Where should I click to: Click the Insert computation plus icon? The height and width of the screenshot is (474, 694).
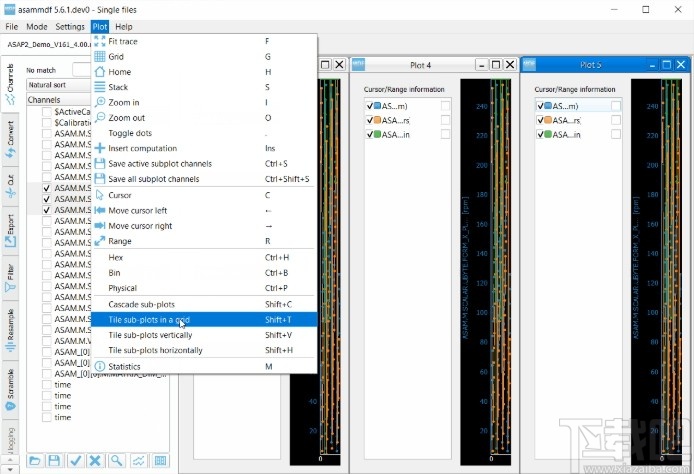[100, 148]
